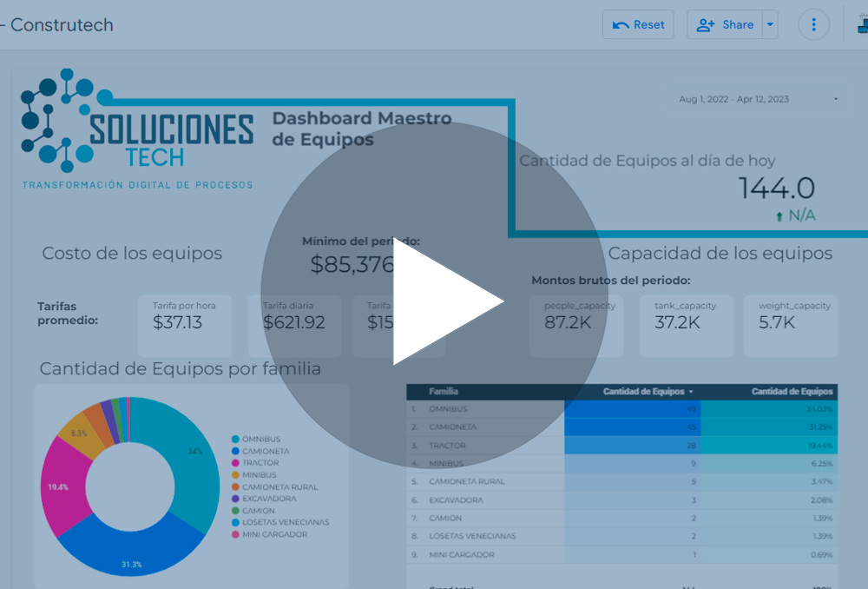Reset the dashboard with the Reset button

tap(638, 24)
